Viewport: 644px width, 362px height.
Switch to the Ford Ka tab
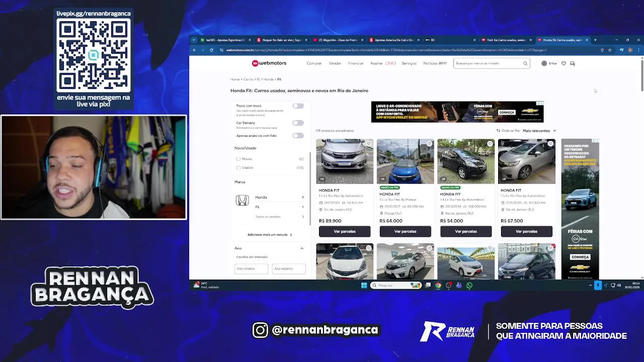tap(506, 40)
